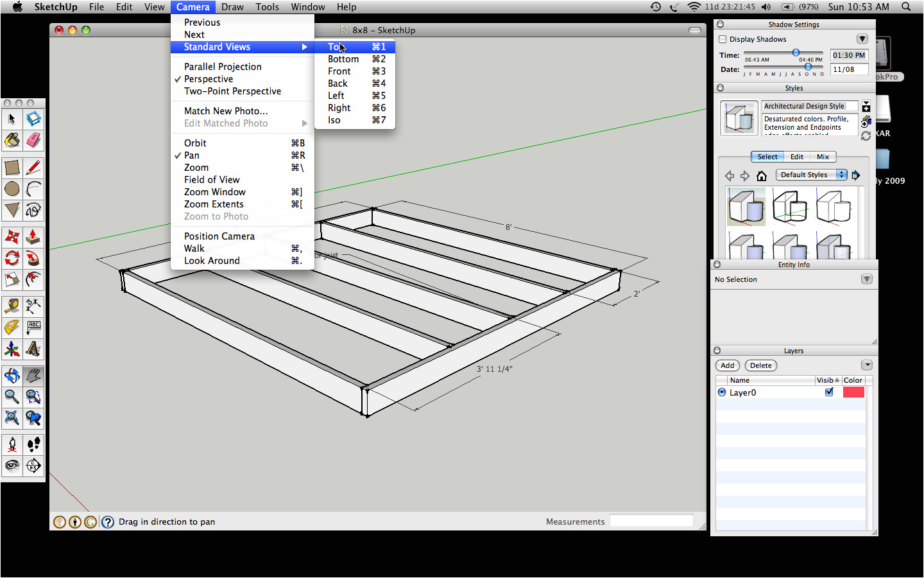The image size is (924, 578).
Task: Expand the Shadow Settings details arrow
Action: point(862,39)
